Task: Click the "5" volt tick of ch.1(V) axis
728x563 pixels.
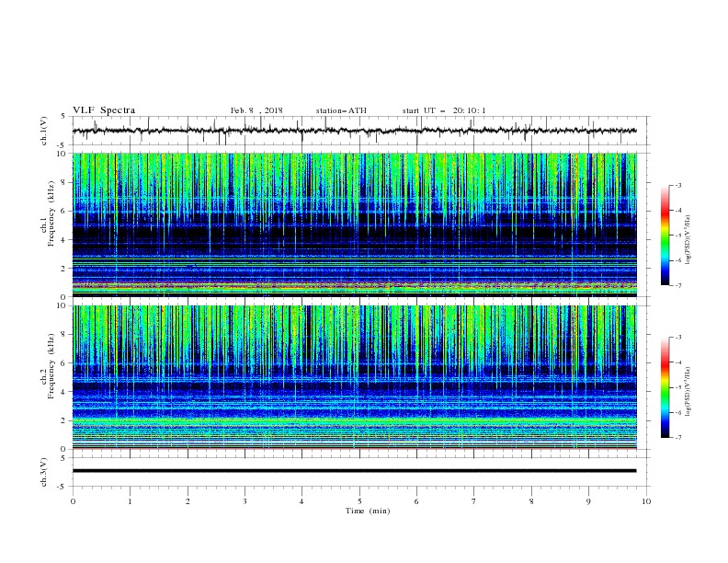Action: point(64,117)
